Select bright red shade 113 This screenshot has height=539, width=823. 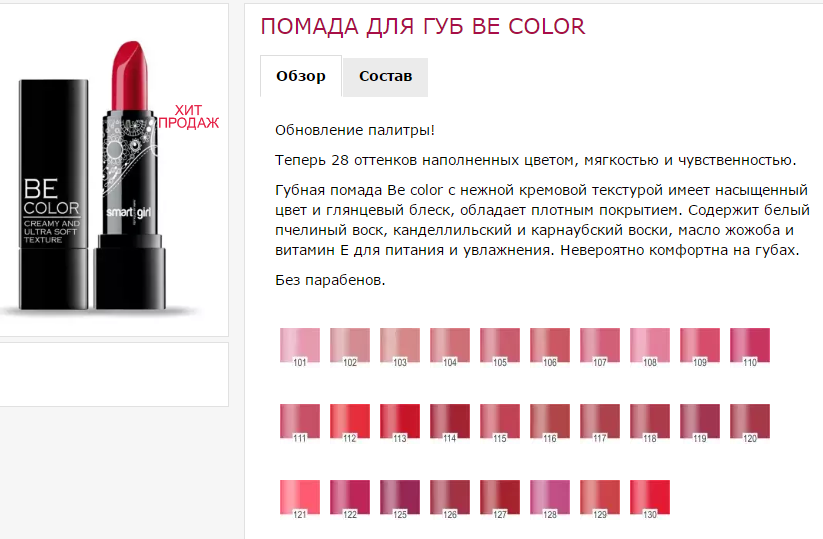point(400,422)
